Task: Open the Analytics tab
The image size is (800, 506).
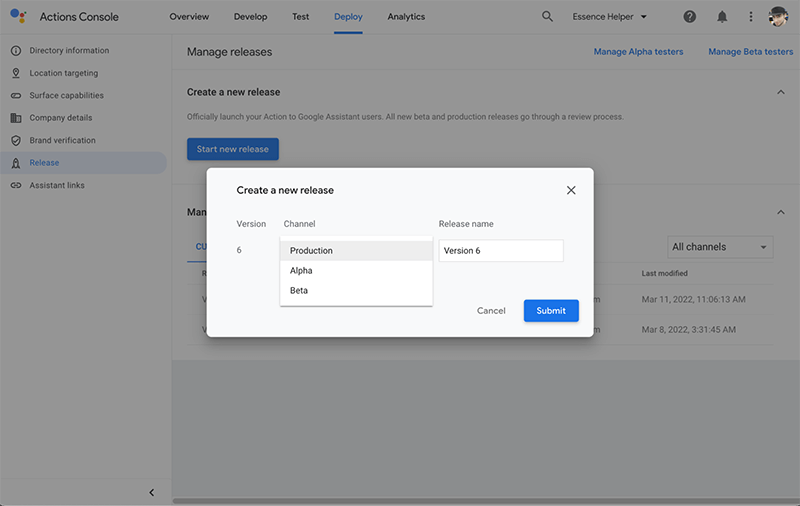Action: [406, 17]
